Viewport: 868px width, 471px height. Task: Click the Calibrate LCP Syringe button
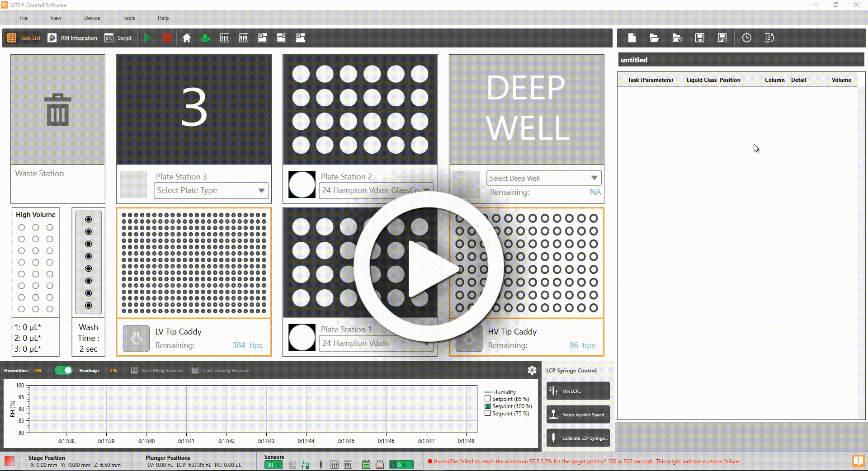[578, 438]
